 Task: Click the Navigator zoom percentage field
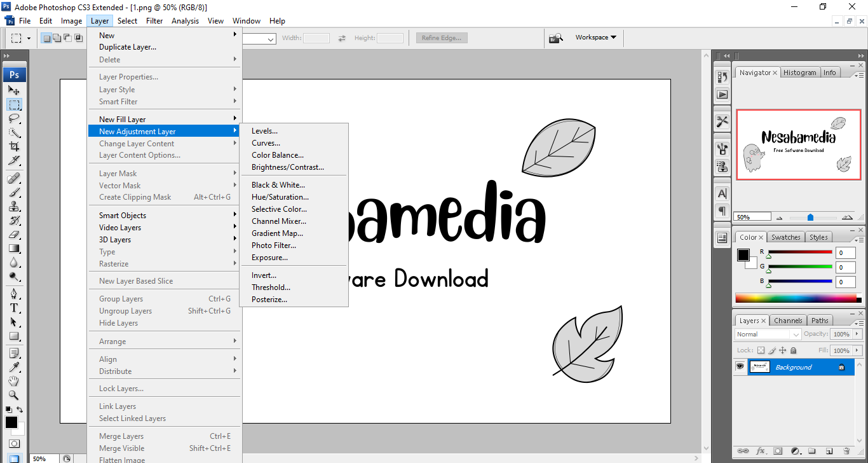pos(752,217)
